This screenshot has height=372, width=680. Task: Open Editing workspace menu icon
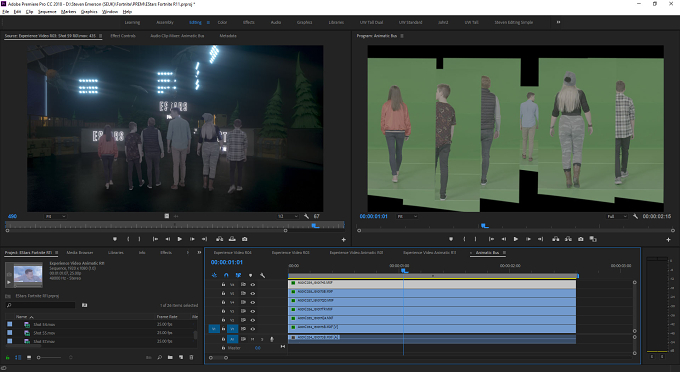pos(208,23)
